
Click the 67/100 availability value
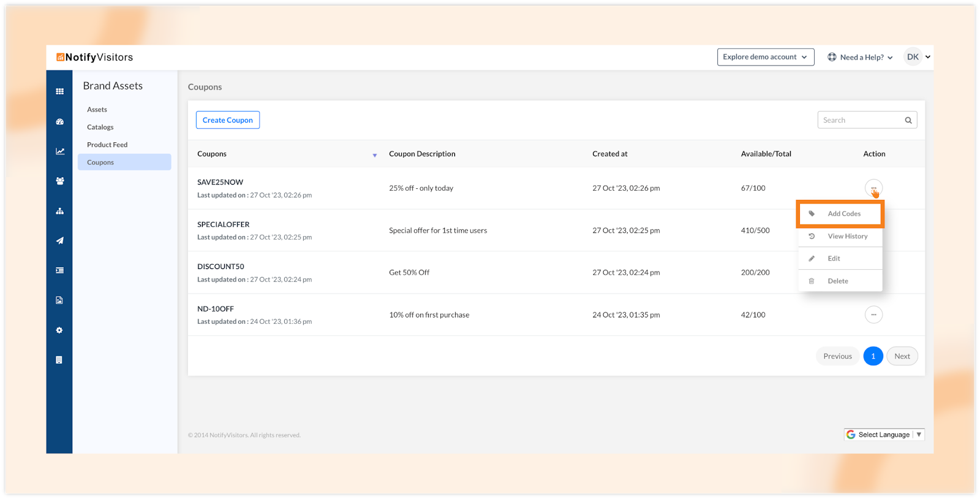[x=753, y=188]
